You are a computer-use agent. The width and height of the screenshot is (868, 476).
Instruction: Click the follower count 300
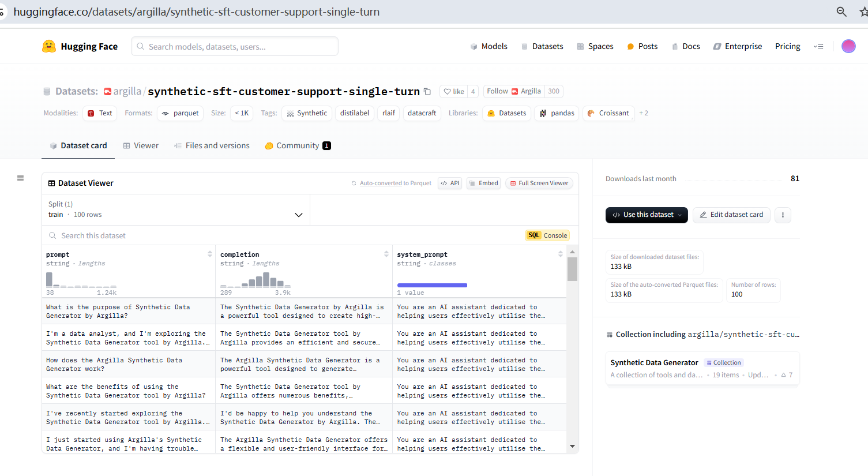pos(554,91)
